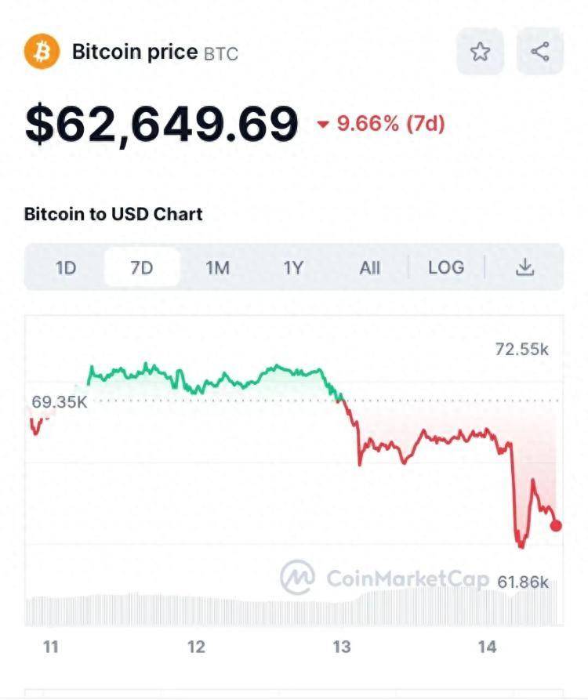
Task: Open the share icon button
Action: [539, 53]
